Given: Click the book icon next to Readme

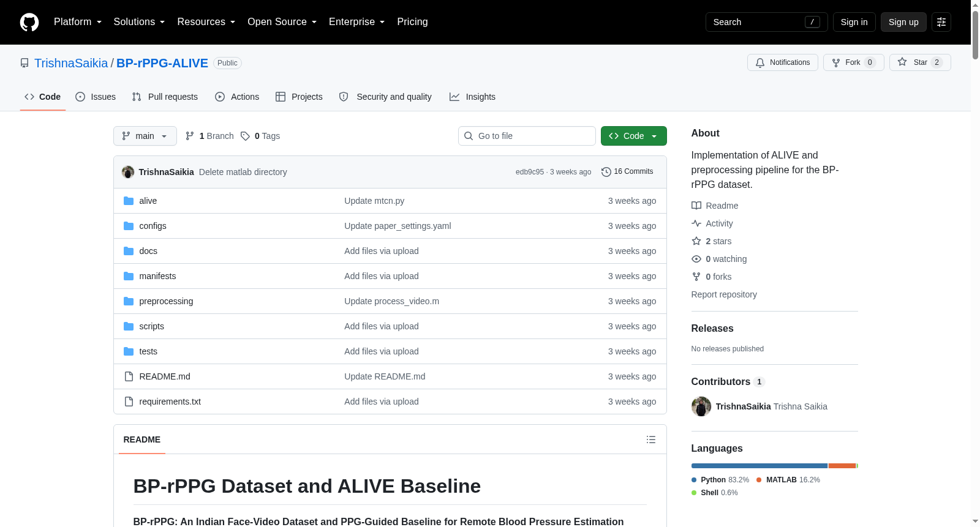Looking at the screenshot, I should 696,206.
